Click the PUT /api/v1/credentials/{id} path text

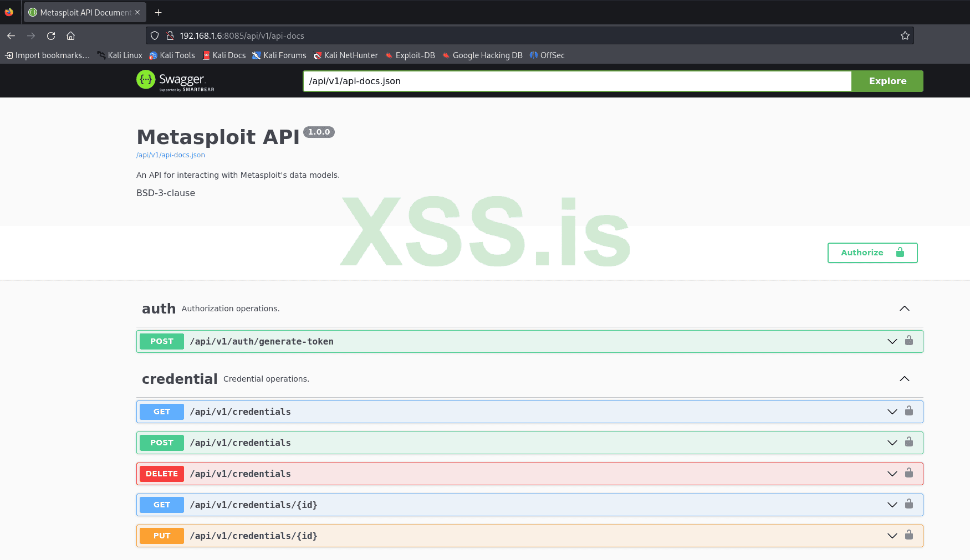(x=253, y=536)
